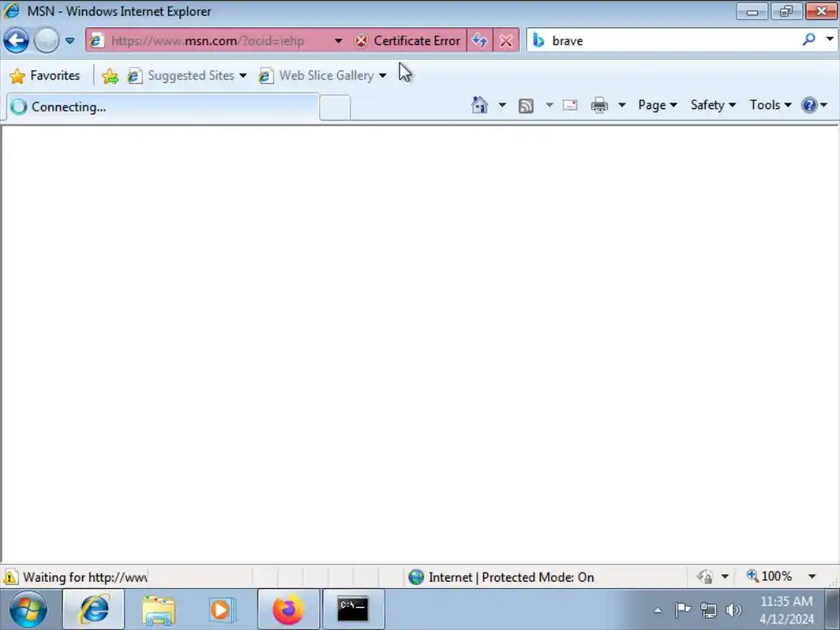Click the Compatibility View refresh icon
Screen dimensions: 840x630
coord(479,41)
